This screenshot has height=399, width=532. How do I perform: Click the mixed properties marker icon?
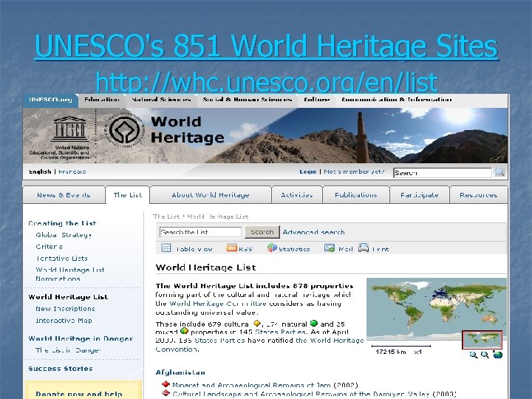coord(184,331)
